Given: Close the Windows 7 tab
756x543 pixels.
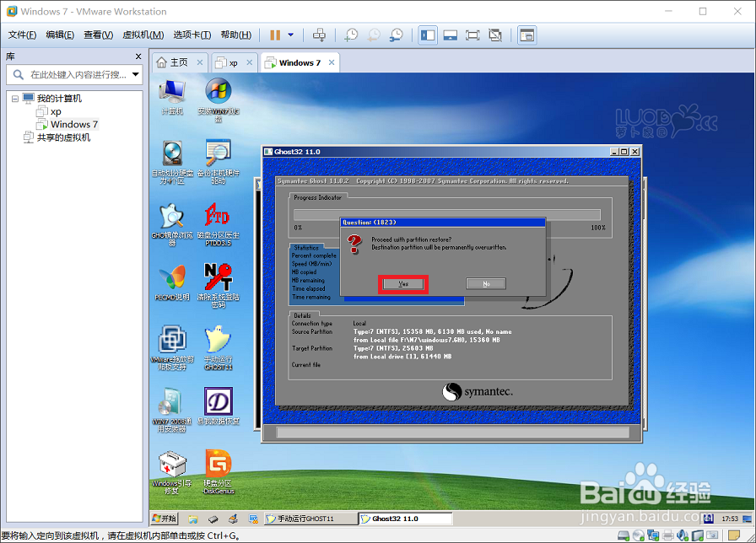Looking at the screenshot, I should pyautogui.click(x=332, y=62).
